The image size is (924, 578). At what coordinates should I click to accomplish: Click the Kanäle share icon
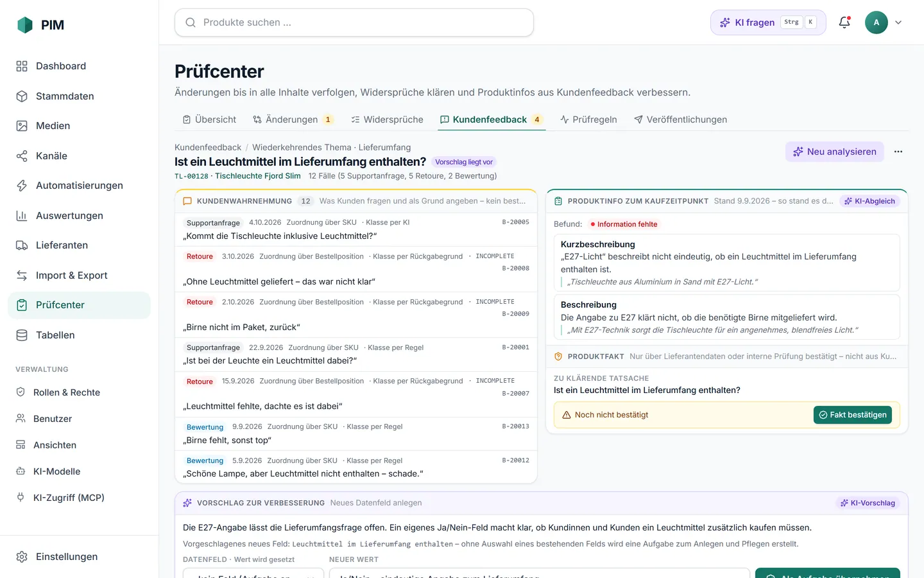pyautogui.click(x=22, y=156)
